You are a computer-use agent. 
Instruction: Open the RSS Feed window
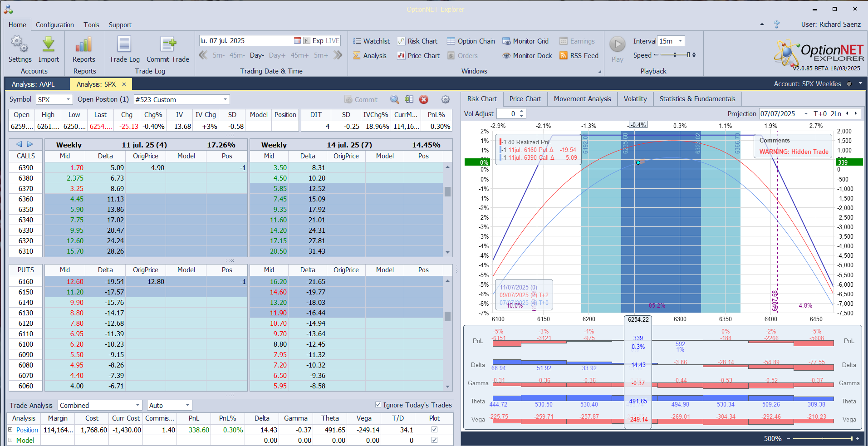579,56
